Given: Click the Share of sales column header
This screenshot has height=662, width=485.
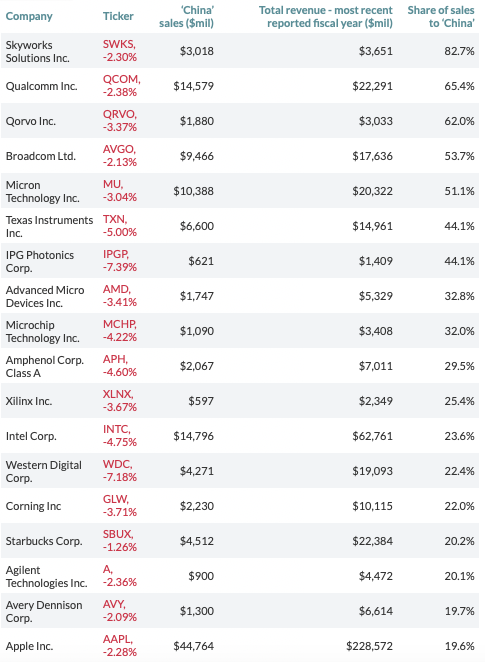Looking at the screenshot, I should point(441,16).
